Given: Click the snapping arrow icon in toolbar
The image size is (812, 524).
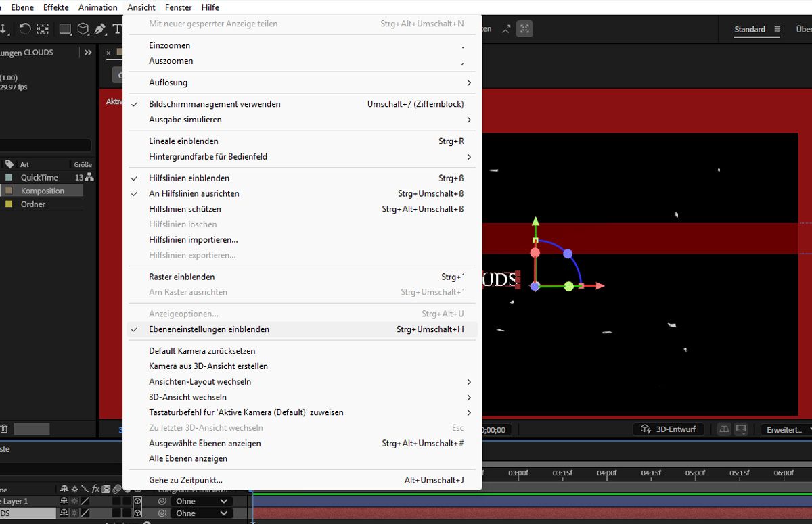Looking at the screenshot, I should [x=506, y=29].
